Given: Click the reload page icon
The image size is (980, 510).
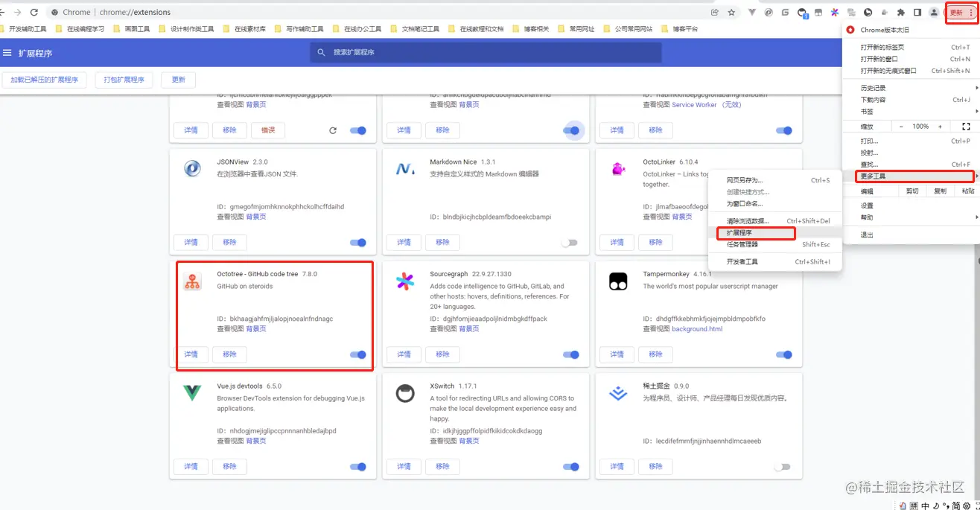Looking at the screenshot, I should coord(34,12).
